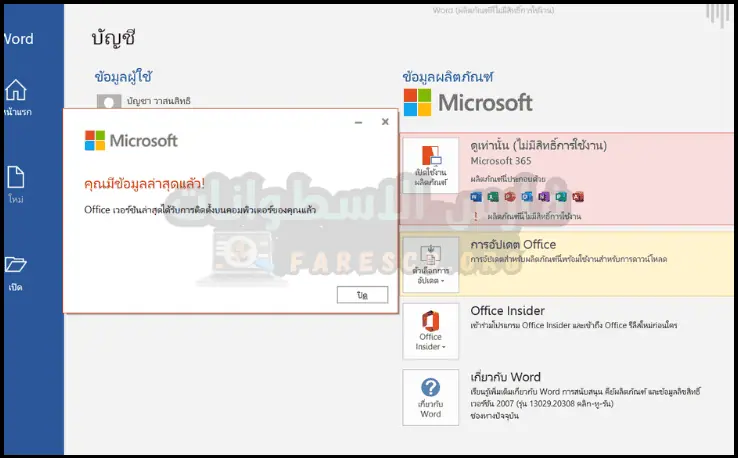Open the About Word (เกี่ยวกับ Word) button

[x=431, y=397]
